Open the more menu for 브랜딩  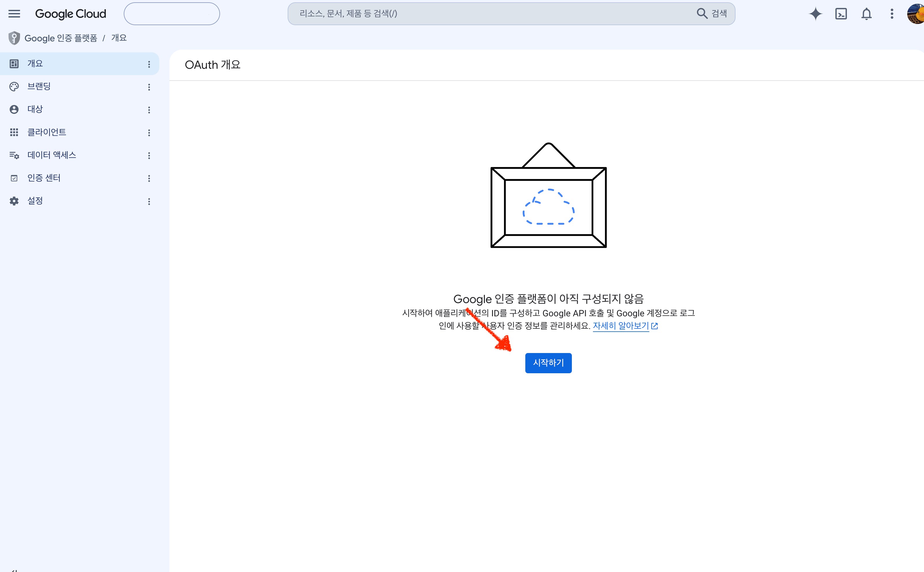149,87
